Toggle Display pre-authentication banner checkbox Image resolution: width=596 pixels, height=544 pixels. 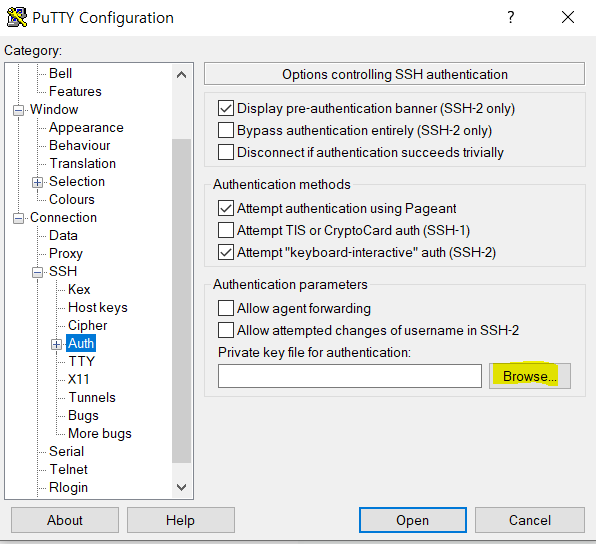[x=226, y=108]
